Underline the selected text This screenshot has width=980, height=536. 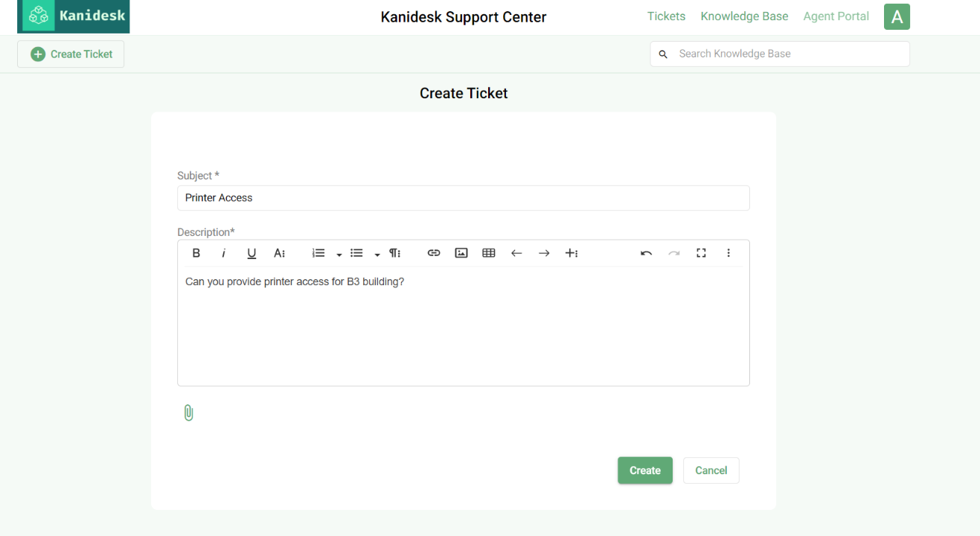[x=252, y=253]
